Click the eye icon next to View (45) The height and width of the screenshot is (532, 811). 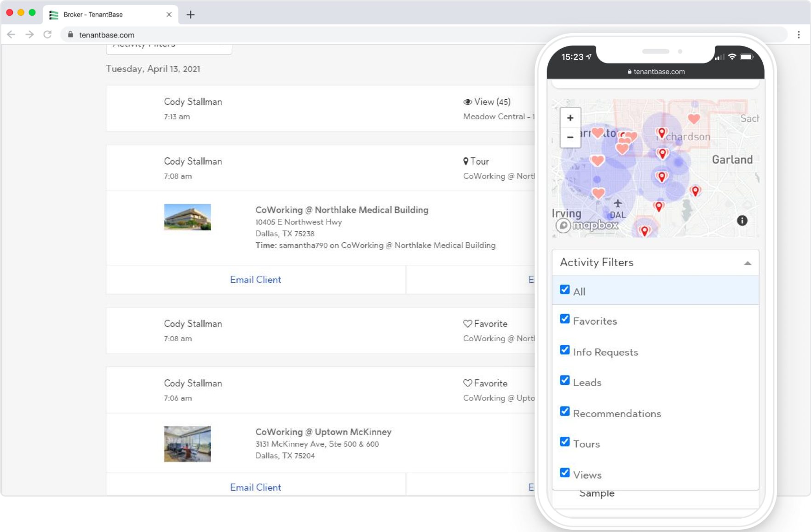[x=467, y=102]
